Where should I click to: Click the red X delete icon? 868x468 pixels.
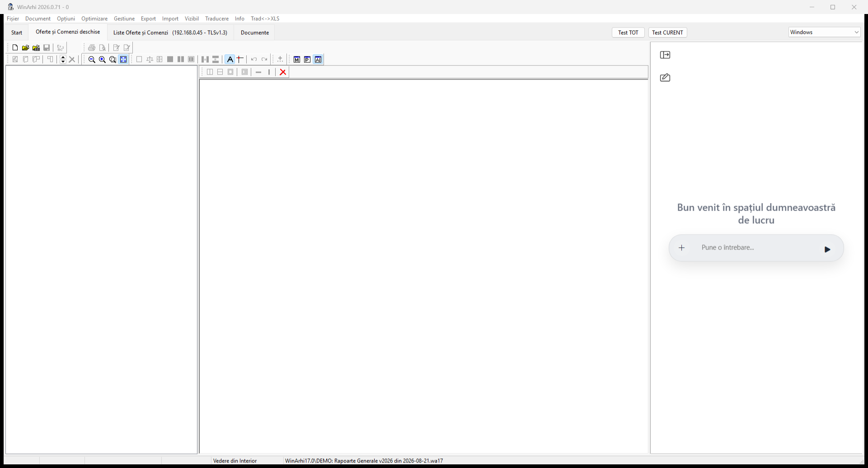[x=283, y=72]
